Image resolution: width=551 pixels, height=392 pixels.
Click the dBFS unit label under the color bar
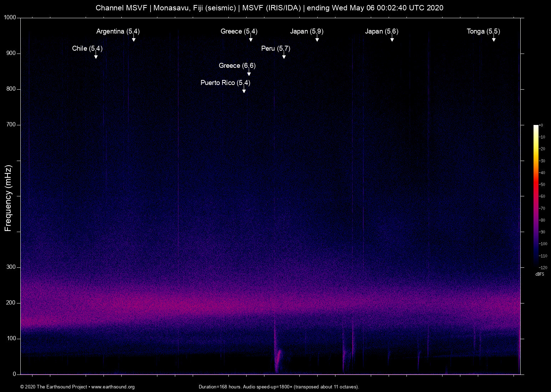(x=540, y=274)
